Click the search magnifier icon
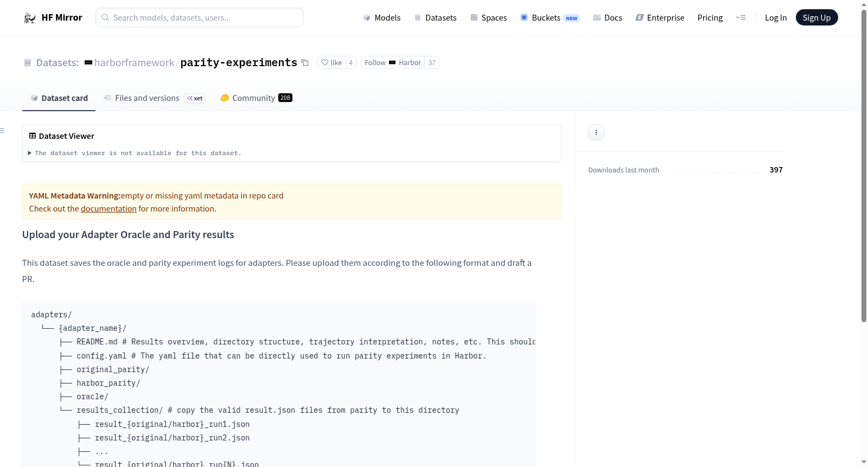This screenshot has width=868, height=467. (x=105, y=17)
